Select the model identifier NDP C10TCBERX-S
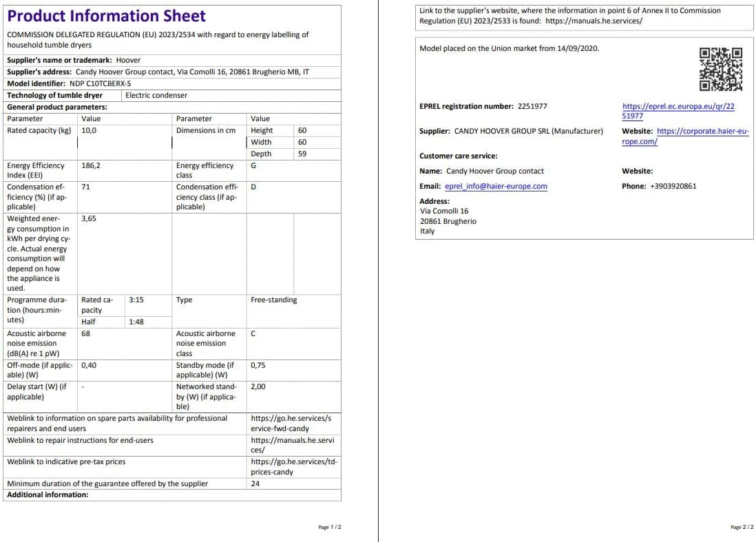Image resolution: width=756 pixels, height=542 pixels. coord(100,83)
